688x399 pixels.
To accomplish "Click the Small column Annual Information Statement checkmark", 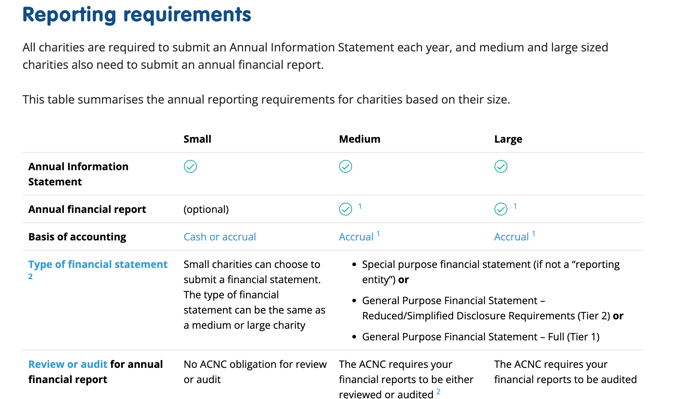I will coord(190,166).
